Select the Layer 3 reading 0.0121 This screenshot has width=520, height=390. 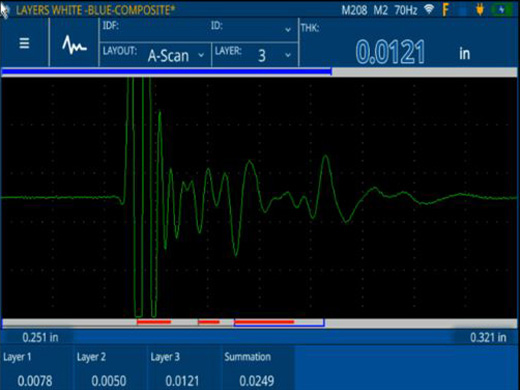coord(182,381)
